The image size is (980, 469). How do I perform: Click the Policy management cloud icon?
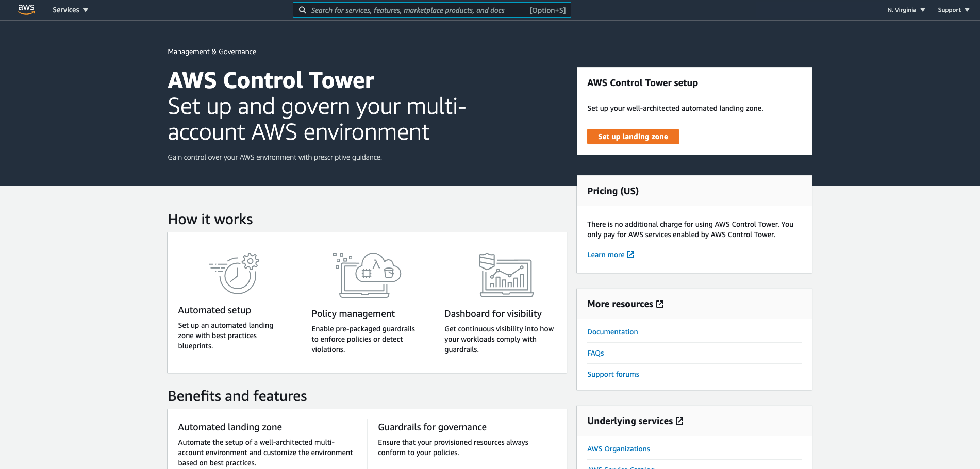click(367, 275)
